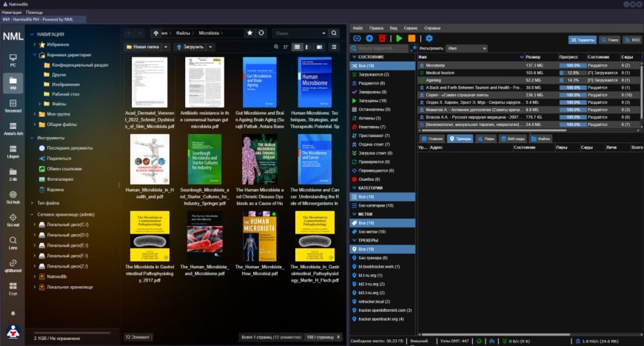Toggle the details panel in file manager
Screen dimensions: 644x346
(x=335, y=47)
